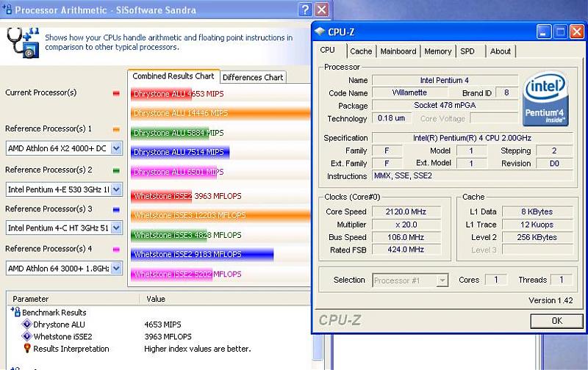Viewport: 588px width, 370px height.
Task: Click the Whetstone iSSE2 result diamond icon
Action: (x=27, y=336)
